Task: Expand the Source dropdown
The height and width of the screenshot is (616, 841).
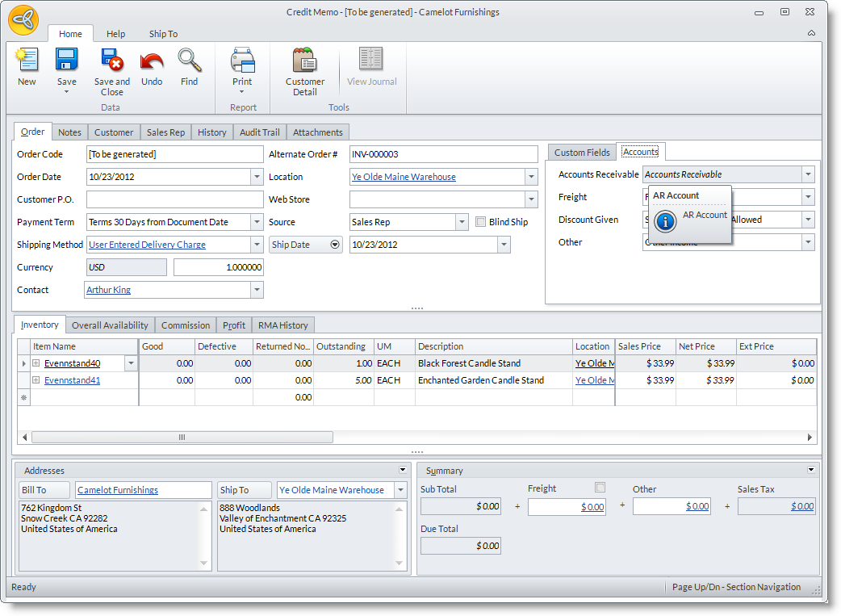Action: (x=462, y=222)
